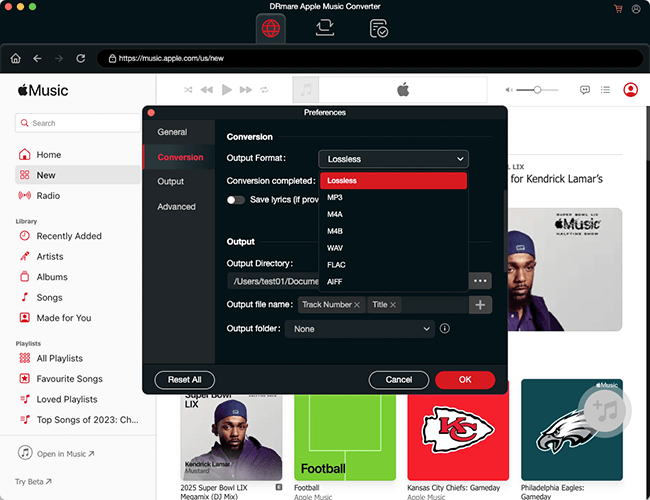This screenshot has width=650, height=500.
Task: Go to browser home page icon
Action: tap(16, 58)
